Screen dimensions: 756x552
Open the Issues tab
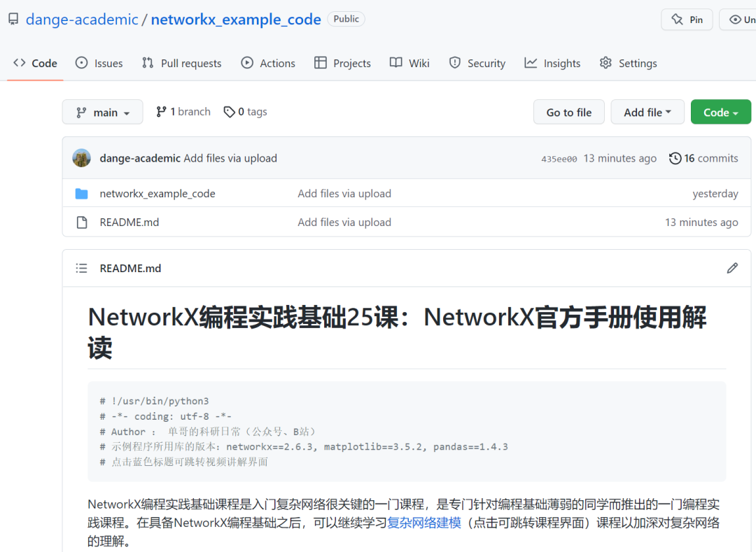[x=99, y=63]
